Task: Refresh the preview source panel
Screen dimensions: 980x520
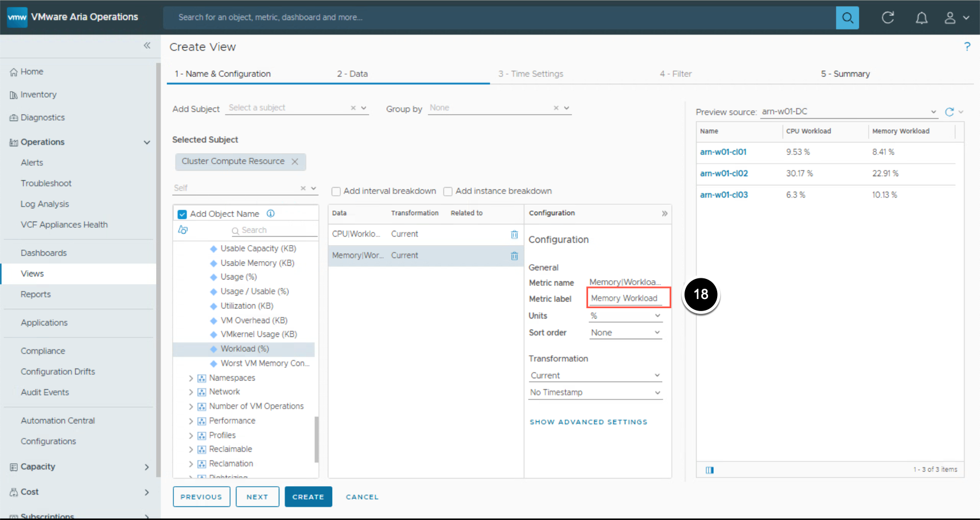Action: tap(950, 112)
